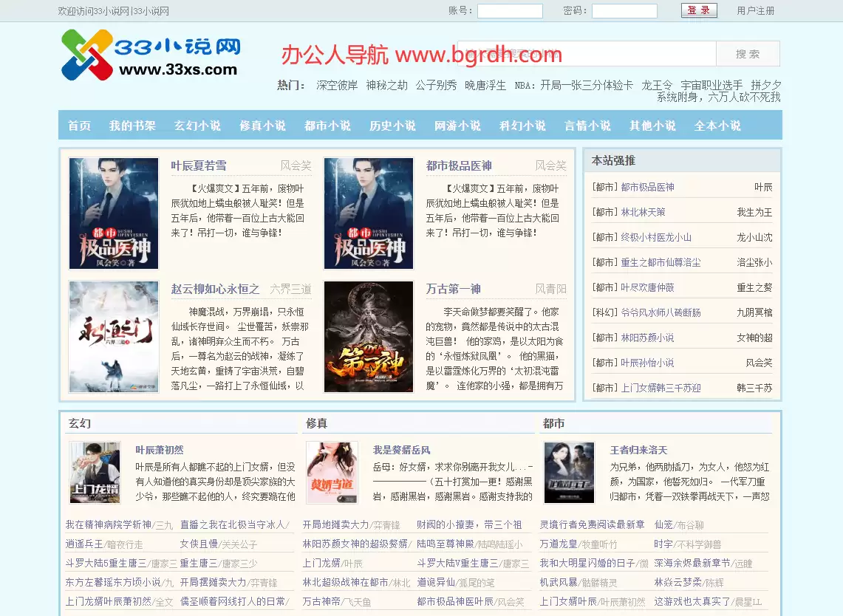This screenshot has height=616, width=843.
Task: Open 逍遥兵王 link
Action: click(84, 544)
